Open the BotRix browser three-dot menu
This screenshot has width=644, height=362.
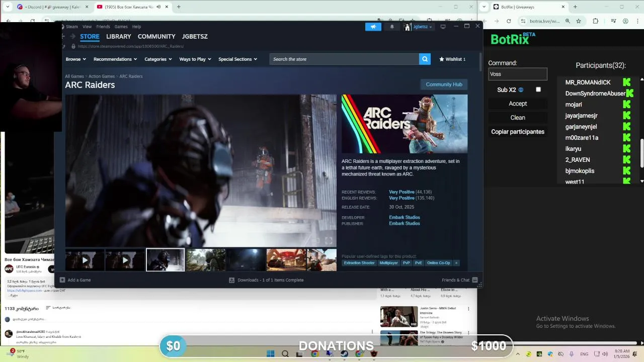pos(637,21)
